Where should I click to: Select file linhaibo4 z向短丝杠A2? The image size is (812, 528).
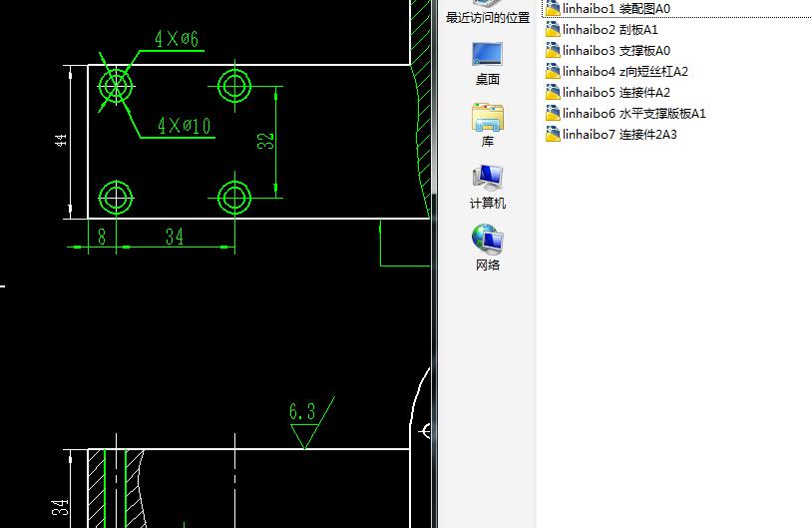617,71
